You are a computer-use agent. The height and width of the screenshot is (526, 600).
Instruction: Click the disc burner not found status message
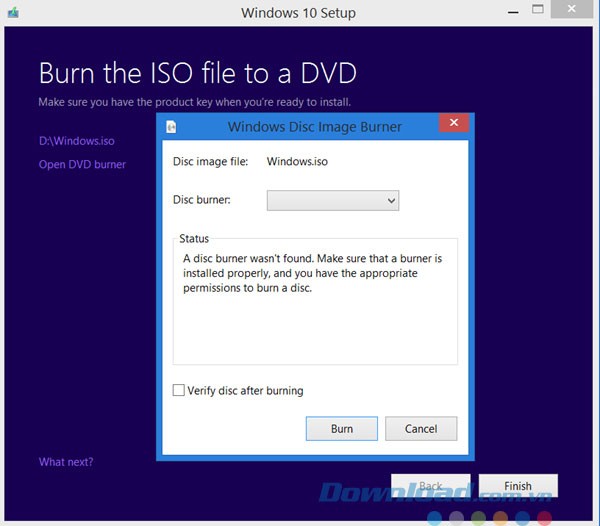click(x=312, y=273)
